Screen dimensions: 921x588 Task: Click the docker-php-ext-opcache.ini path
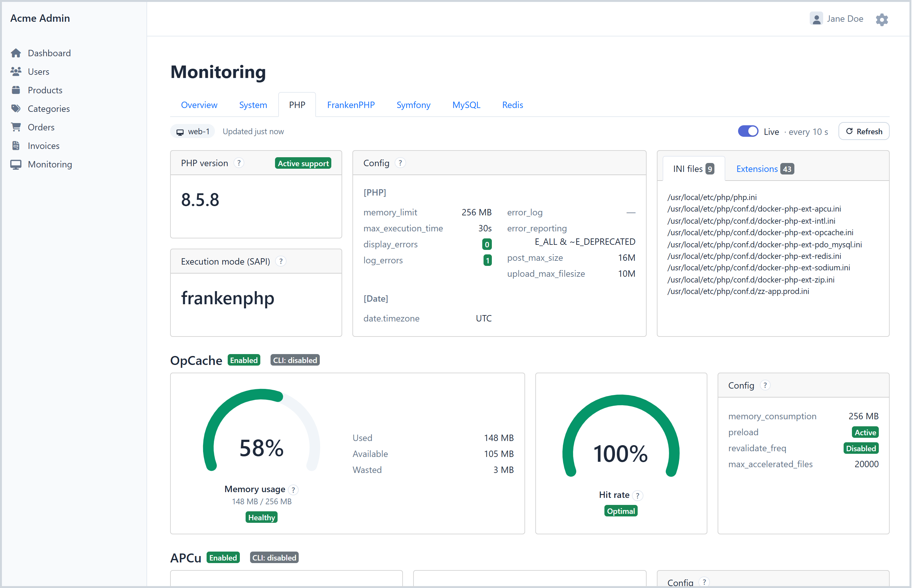(x=760, y=232)
